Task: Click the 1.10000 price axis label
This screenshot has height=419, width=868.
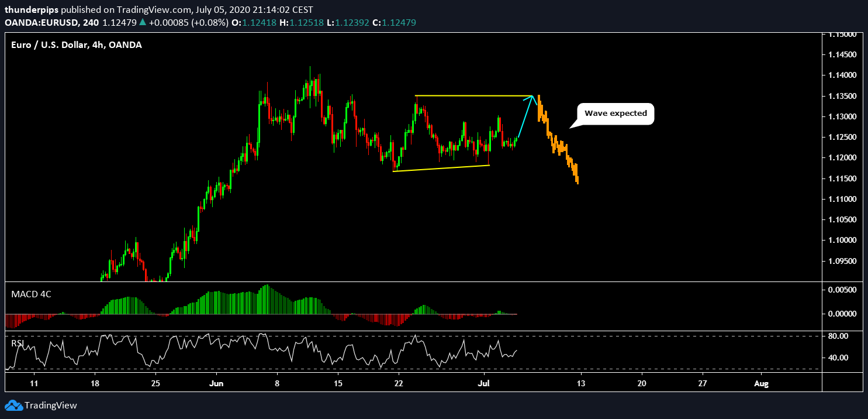Action: point(842,241)
